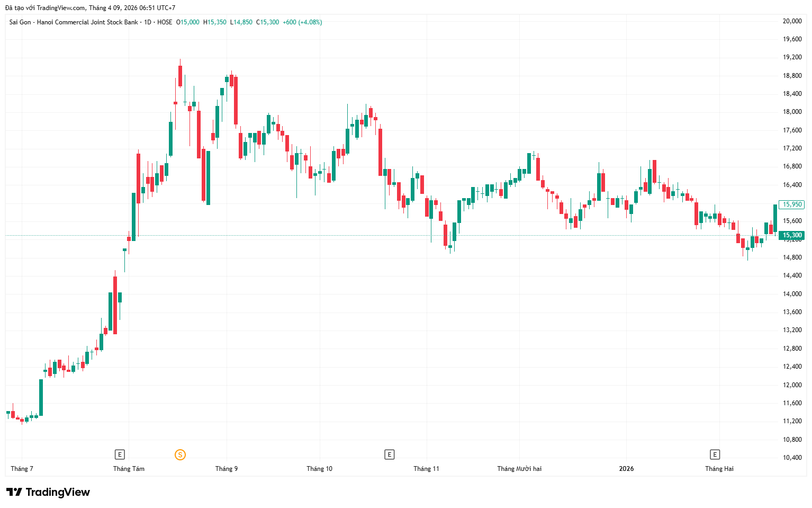Click the earnings E marker near Tháng Tám

[x=120, y=454]
